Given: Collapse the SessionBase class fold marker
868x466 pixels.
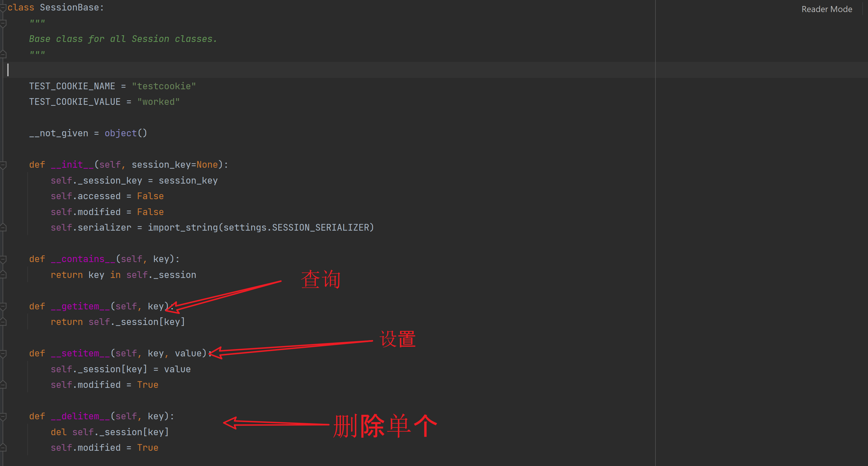Looking at the screenshot, I should point(3,7).
